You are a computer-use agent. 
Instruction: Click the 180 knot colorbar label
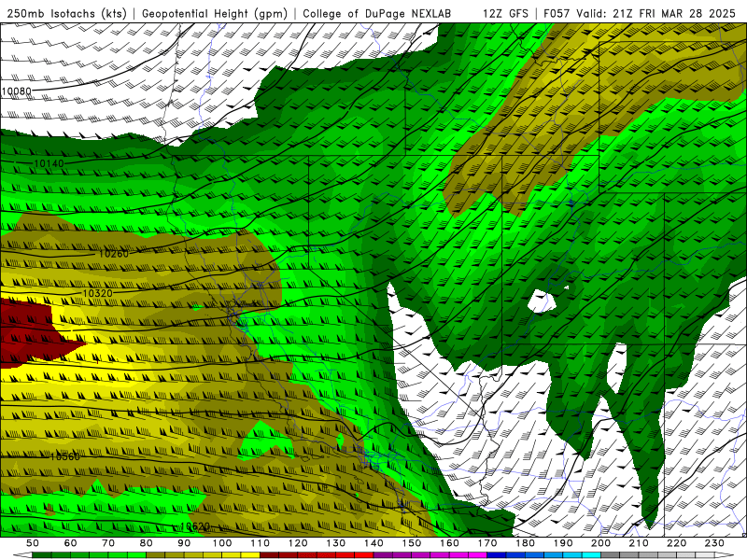pos(525,543)
